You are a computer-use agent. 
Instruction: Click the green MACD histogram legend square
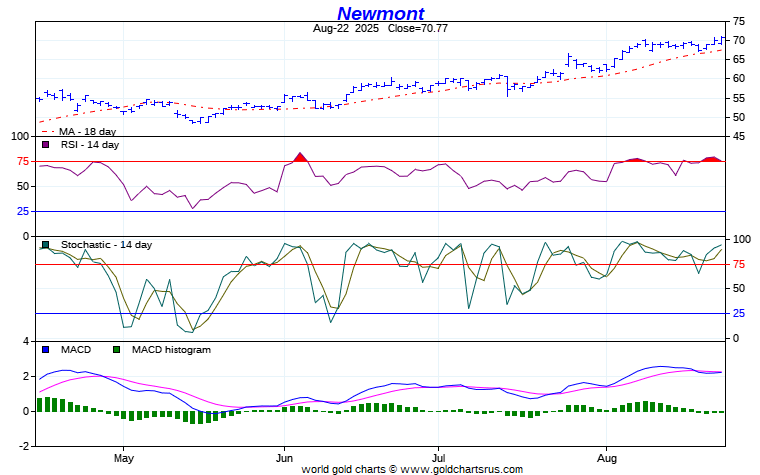pyautogui.click(x=116, y=350)
